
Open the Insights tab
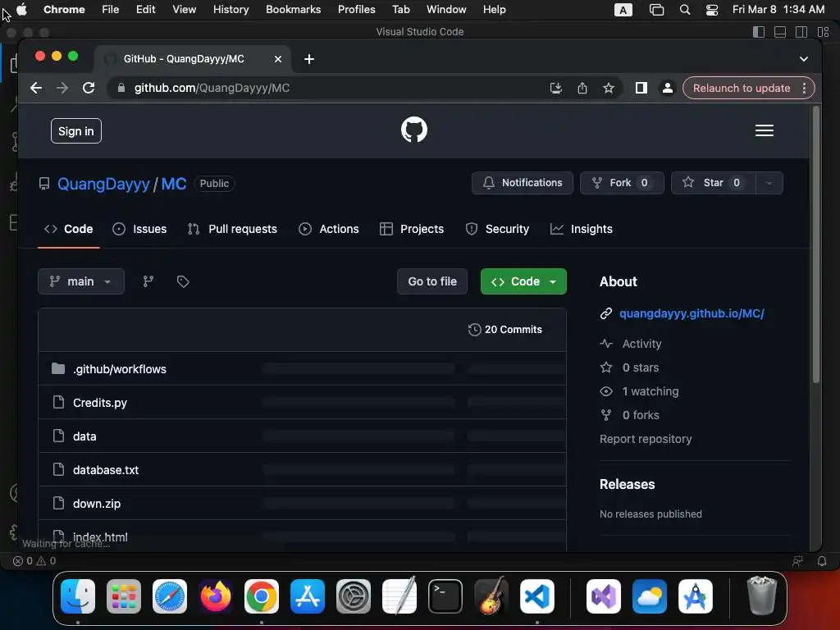point(582,229)
